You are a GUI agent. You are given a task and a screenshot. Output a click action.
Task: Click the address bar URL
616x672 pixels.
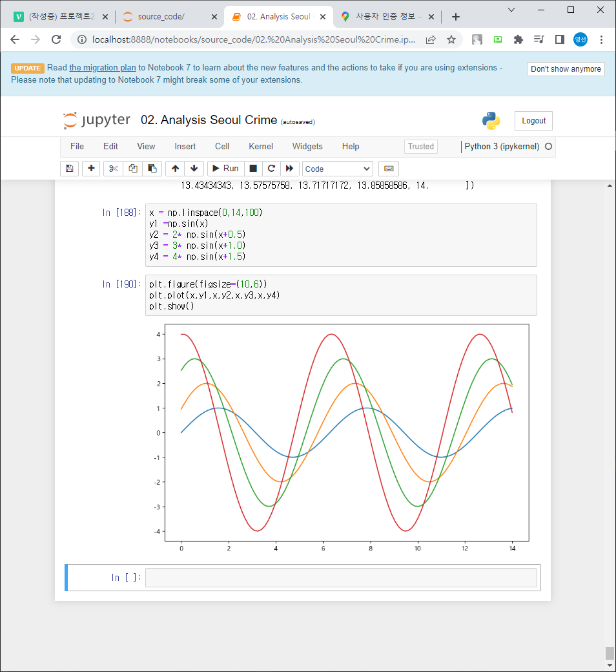click(254, 40)
